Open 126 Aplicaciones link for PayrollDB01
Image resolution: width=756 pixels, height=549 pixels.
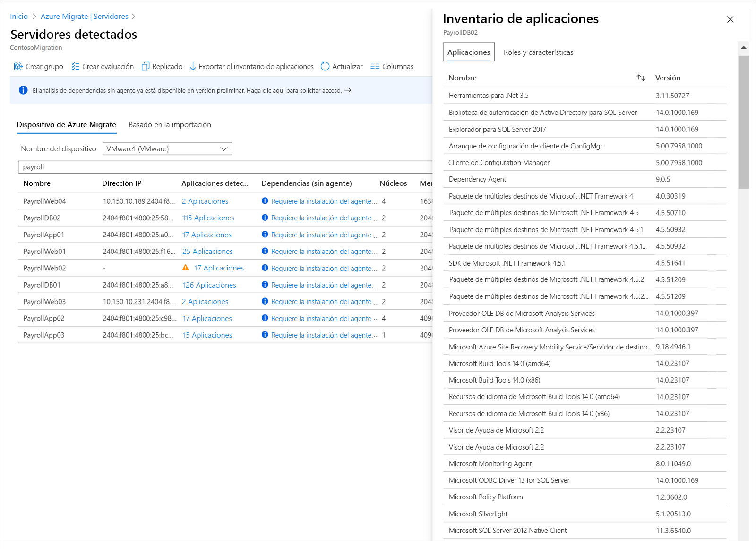(209, 285)
